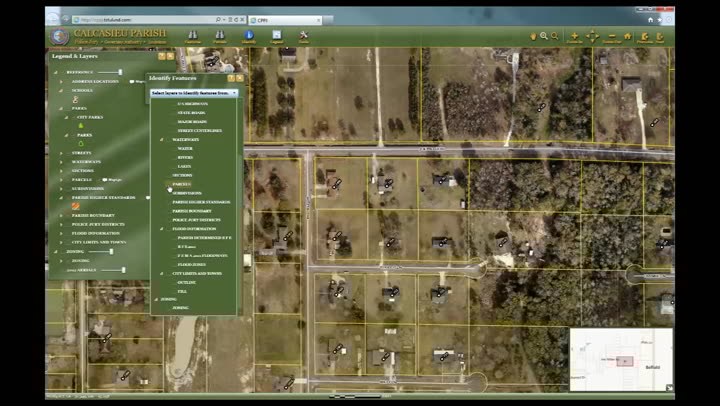The height and width of the screenshot is (406, 720).
Task: Click the plus Zoom In button
Action: 574,36
